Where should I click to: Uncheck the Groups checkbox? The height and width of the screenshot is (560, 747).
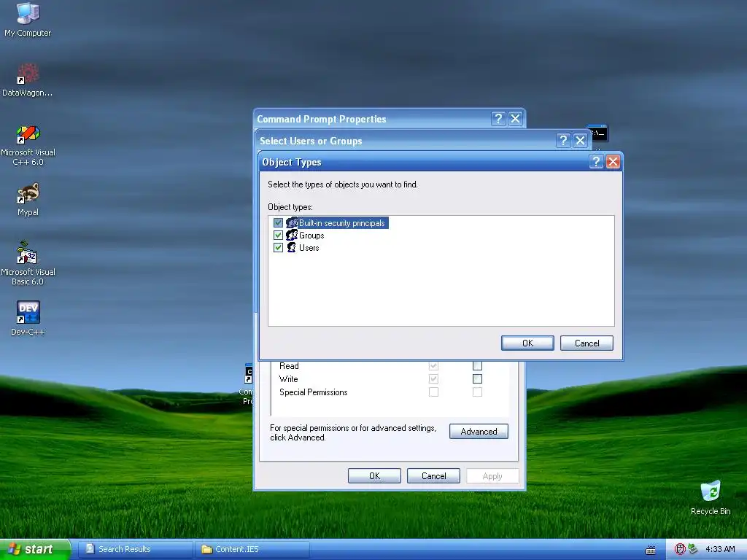[278, 236]
